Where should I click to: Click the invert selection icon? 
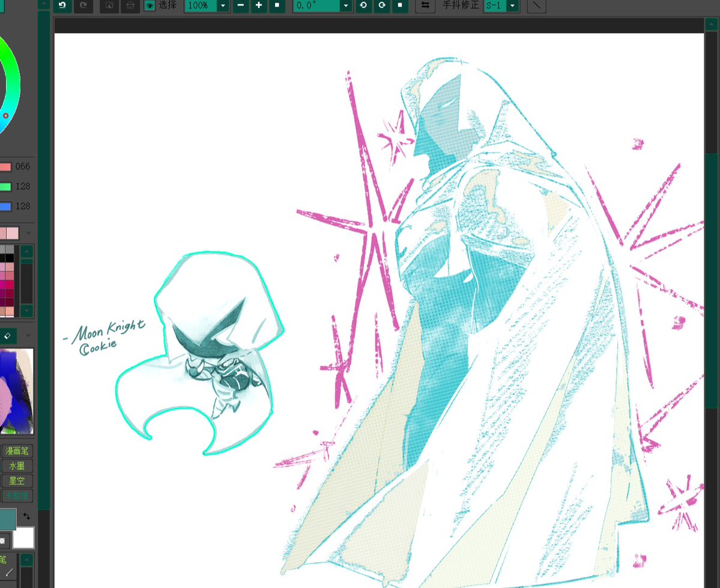pyautogui.click(x=130, y=5)
